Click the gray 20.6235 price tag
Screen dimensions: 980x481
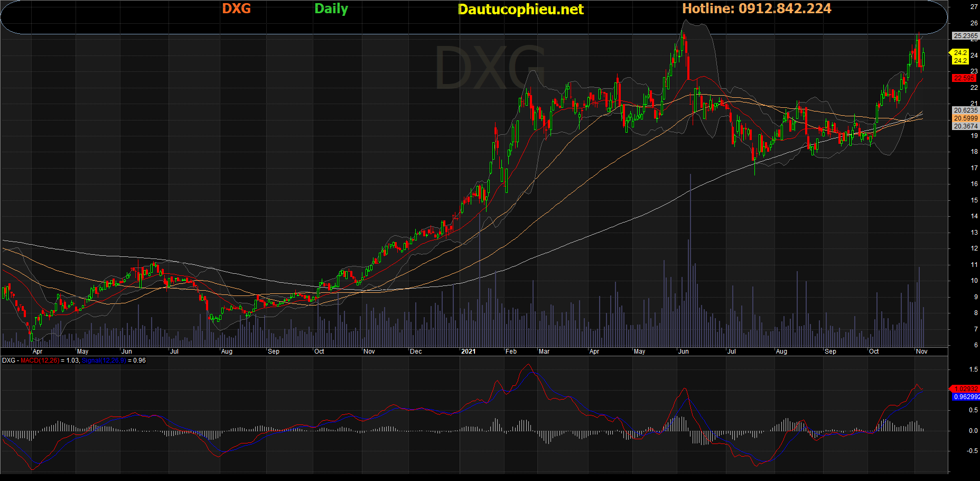[965, 110]
